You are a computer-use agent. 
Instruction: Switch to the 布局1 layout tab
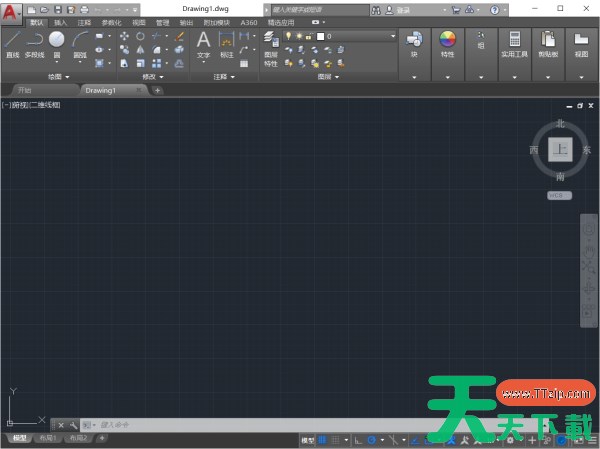(x=48, y=438)
